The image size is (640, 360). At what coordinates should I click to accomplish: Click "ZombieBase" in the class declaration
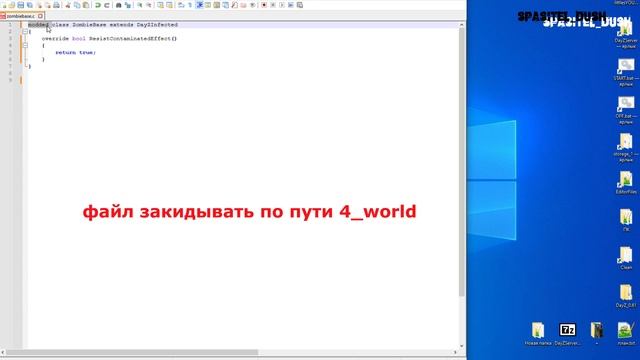(89, 25)
